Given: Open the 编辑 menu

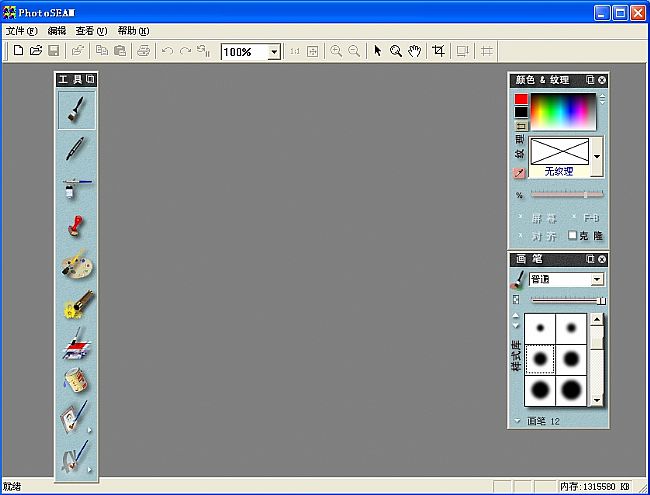Looking at the screenshot, I should coord(57,31).
